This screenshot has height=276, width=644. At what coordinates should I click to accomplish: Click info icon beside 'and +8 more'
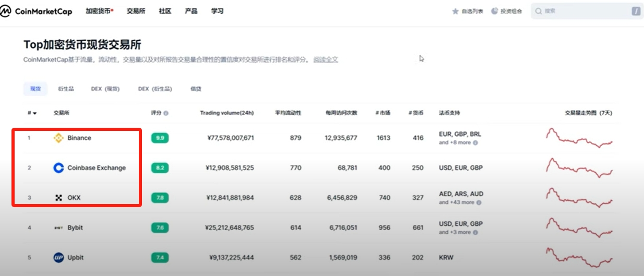(x=475, y=142)
